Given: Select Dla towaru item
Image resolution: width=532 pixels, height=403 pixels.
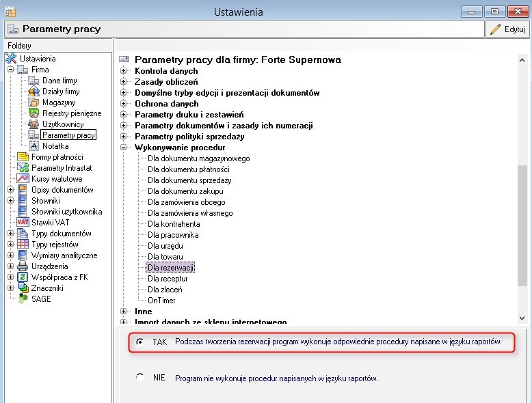Looking at the screenshot, I should 165,257.
